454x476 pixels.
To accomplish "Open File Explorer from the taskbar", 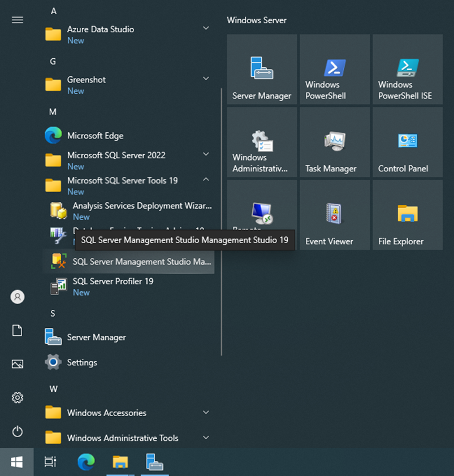I will 120,462.
